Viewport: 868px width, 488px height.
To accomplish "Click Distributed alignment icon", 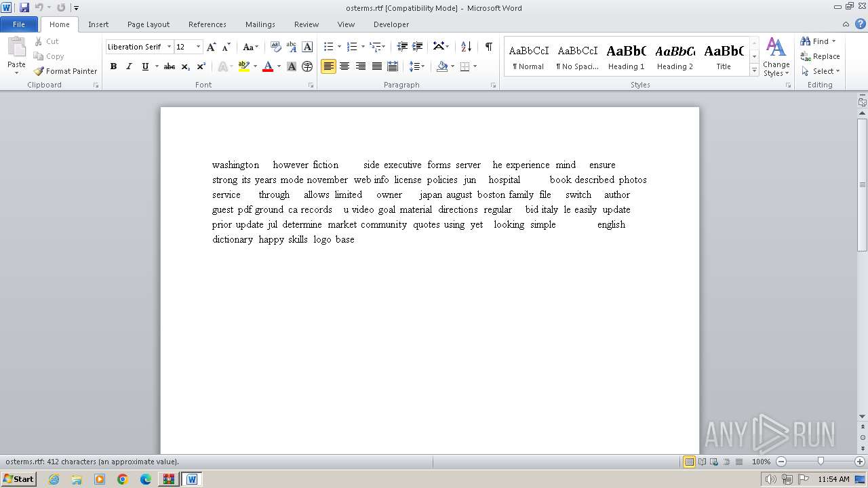I will [392, 66].
